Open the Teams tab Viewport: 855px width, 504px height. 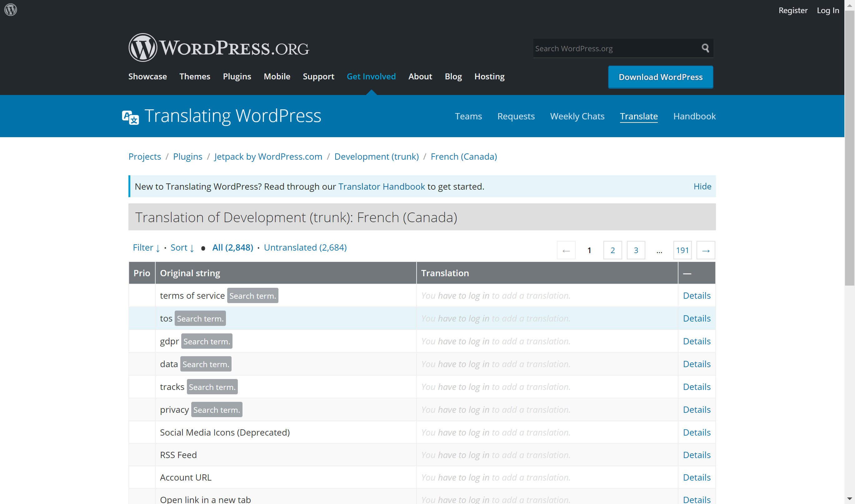click(468, 116)
